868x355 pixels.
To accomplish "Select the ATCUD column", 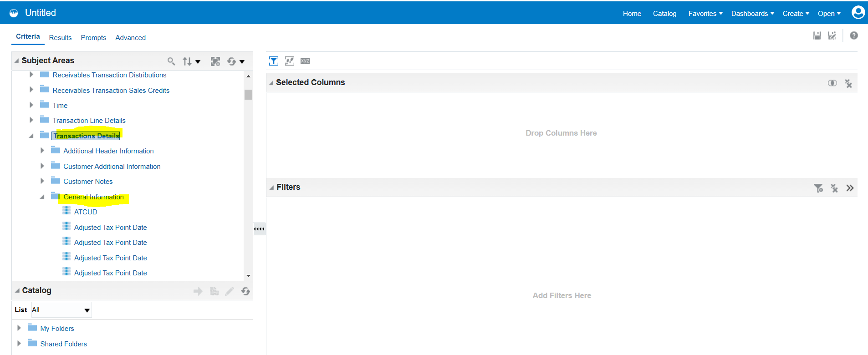I will tap(86, 212).
